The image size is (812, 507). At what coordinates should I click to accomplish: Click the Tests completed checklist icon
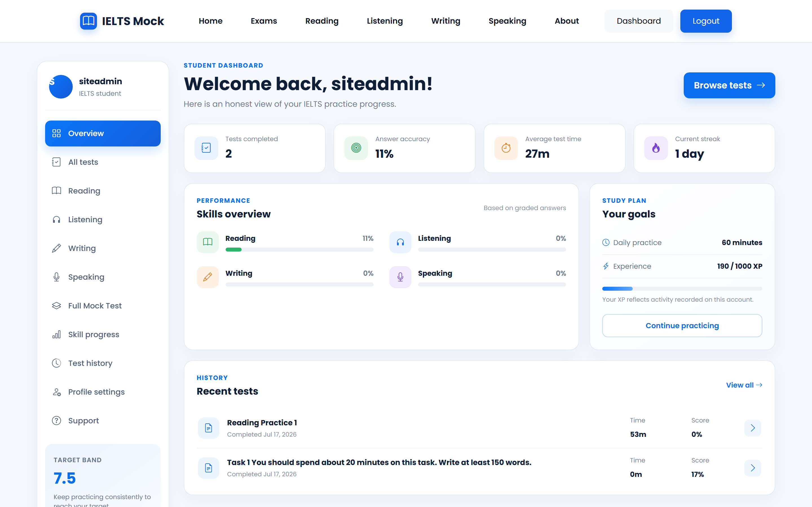(206, 148)
